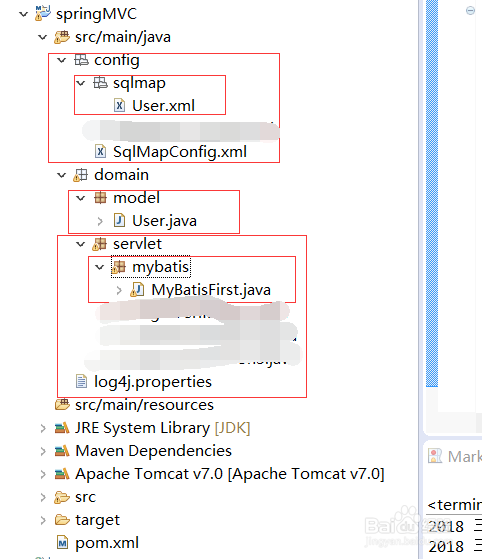482x559 pixels.
Task: Click the sqlmap package icon
Action: click(100, 83)
